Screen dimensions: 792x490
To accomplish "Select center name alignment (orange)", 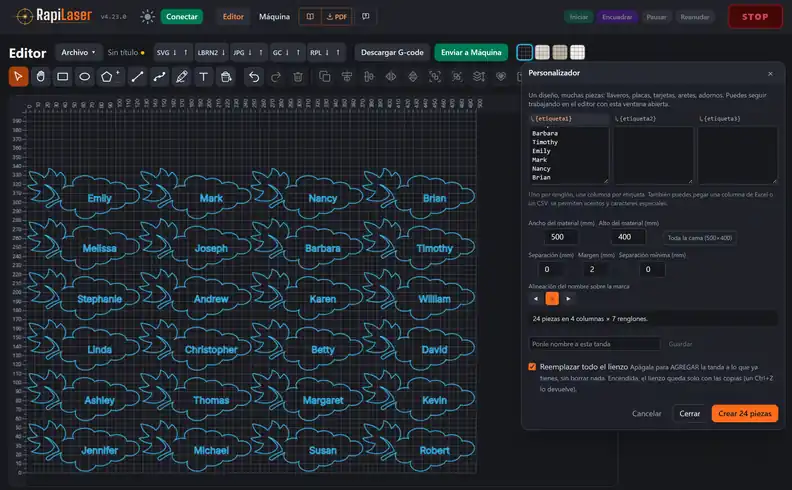I will (552, 299).
